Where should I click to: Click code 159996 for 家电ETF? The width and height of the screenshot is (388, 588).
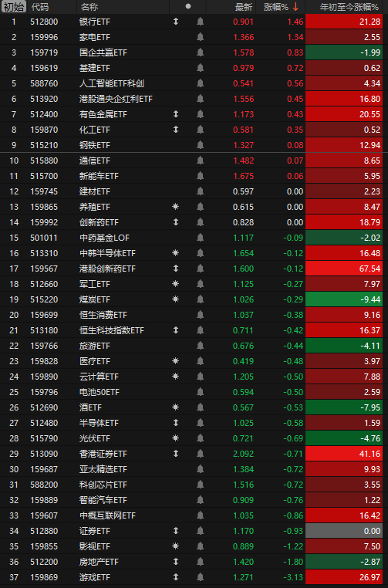(44, 37)
